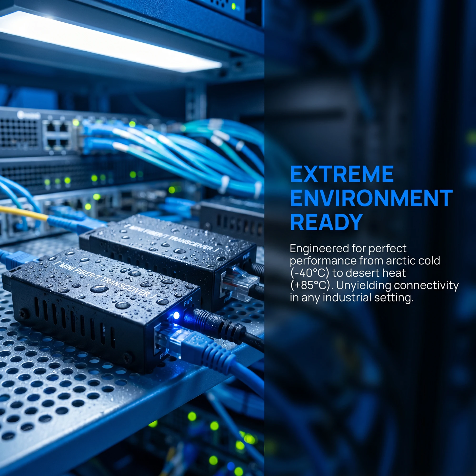Click the "(+85°C)" temperature text
The height and width of the screenshot is (476, 476).
(x=311, y=285)
